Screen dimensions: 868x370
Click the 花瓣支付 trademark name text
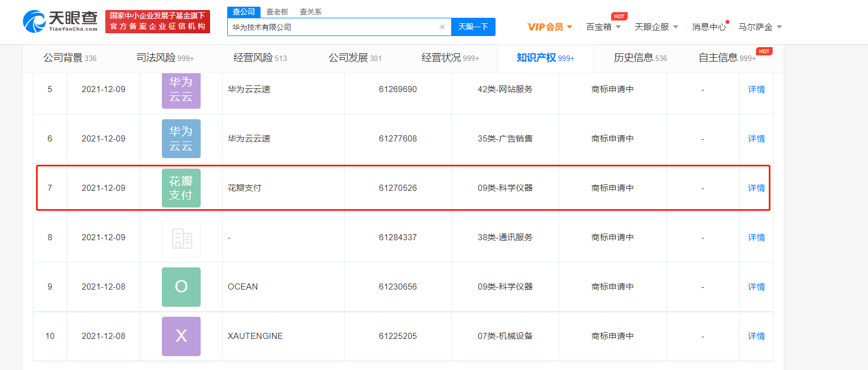[x=244, y=188]
